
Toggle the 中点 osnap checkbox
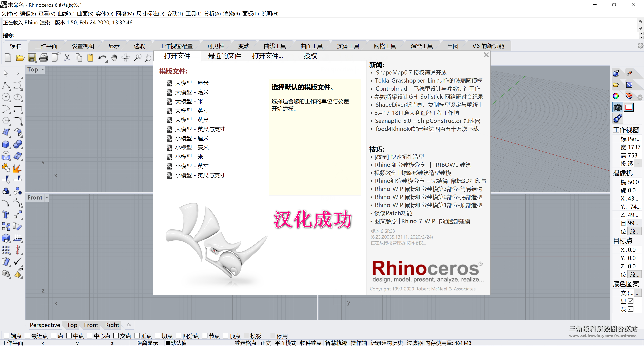tap(69, 335)
